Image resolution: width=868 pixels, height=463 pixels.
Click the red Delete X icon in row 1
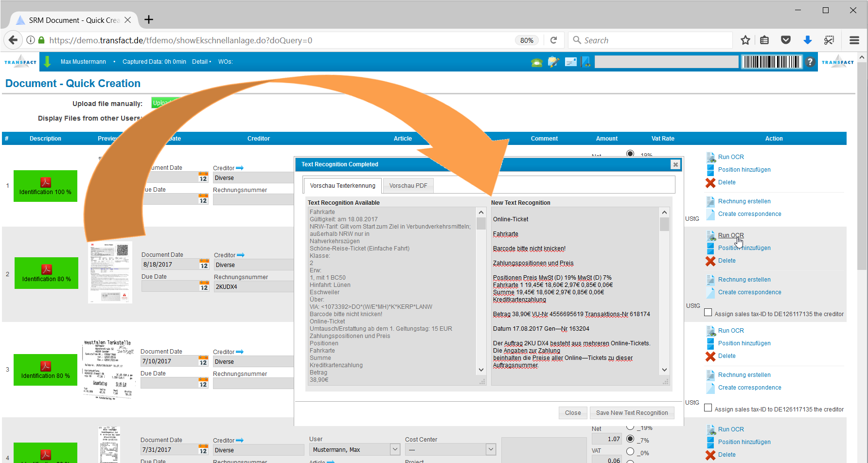(x=710, y=182)
